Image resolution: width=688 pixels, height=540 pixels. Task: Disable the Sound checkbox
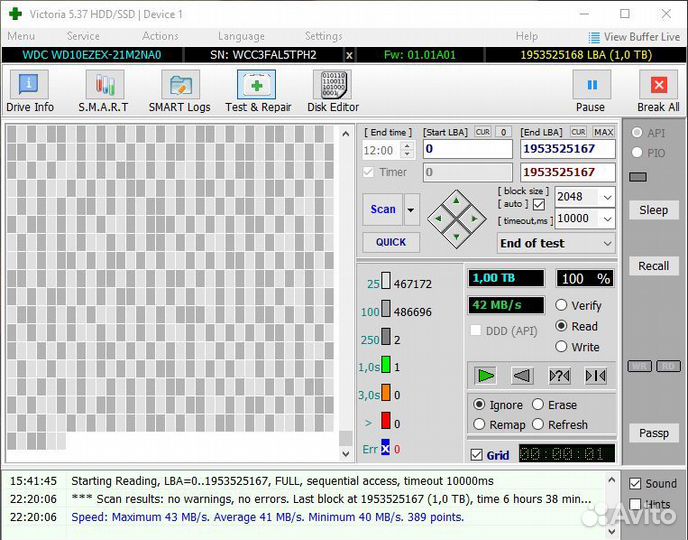pos(635,484)
